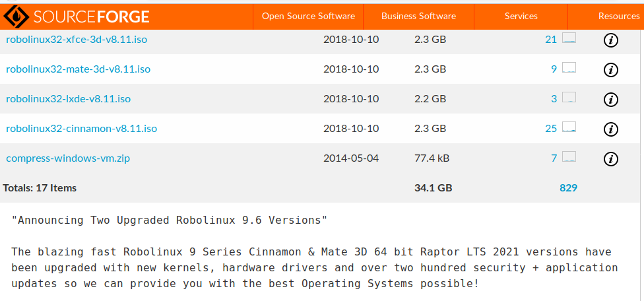644x301 pixels.
Task: Show info icon for robolinux32-lxde-v8.11.iso
Action: [x=611, y=100]
